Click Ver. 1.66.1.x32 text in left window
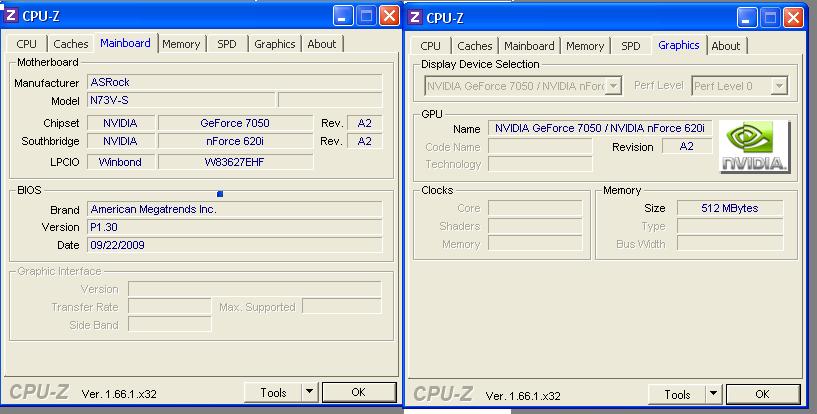The height and width of the screenshot is (414, 817). 119,394
